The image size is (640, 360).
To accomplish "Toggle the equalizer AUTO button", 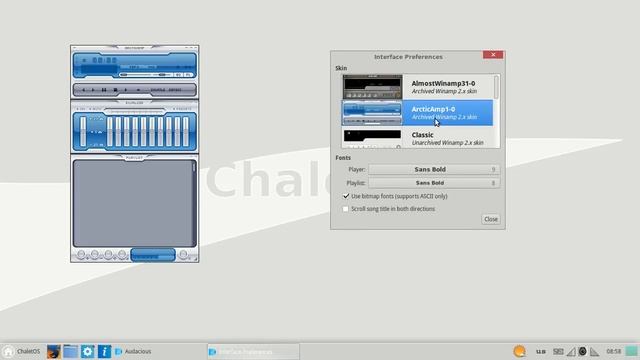I will click(96, 109).
